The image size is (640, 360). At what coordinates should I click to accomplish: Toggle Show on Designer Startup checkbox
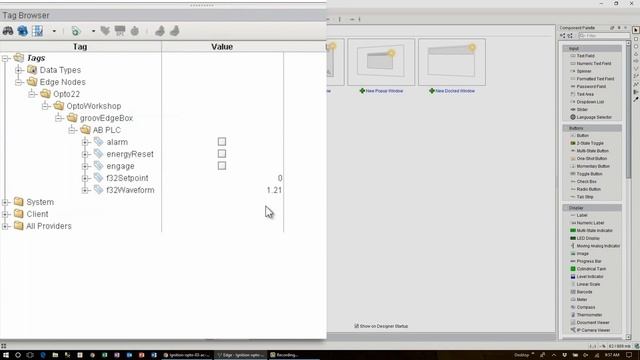pos(356,326)
